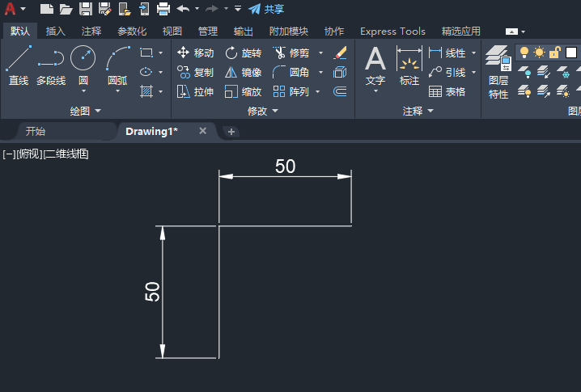Toggle the layer freeze sun icon
This screenshot has height=392, width=581.
539,53
